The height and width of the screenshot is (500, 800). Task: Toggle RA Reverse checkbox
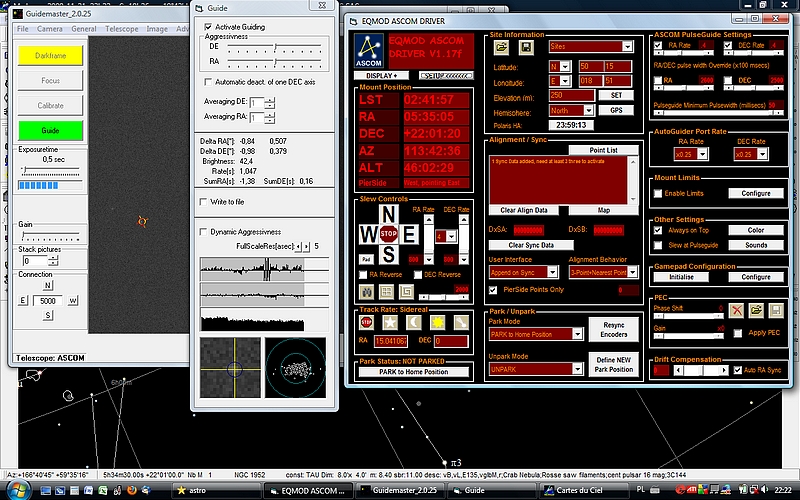[x=363, y=275]
